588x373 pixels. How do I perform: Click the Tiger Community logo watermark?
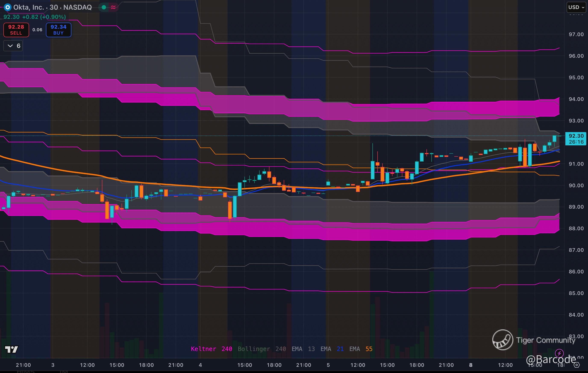503,340
